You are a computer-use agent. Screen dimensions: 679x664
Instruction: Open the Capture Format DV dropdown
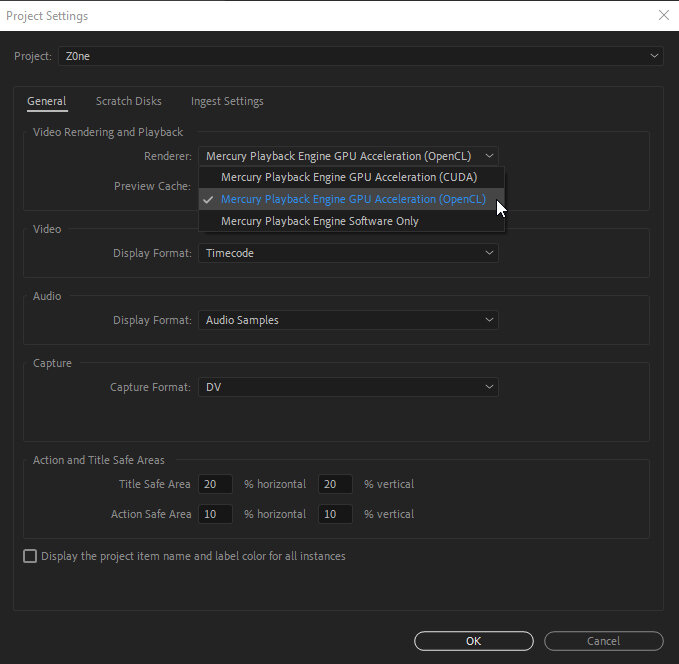tap(348, 387)
